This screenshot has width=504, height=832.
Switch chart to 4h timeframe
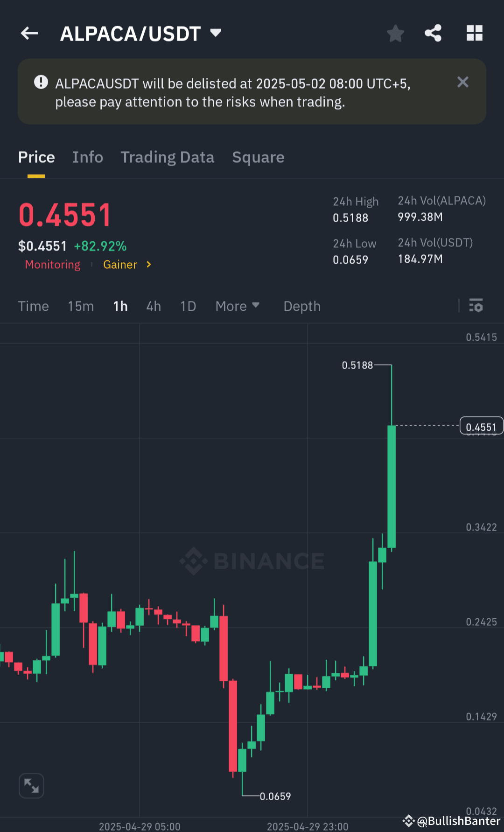[153, 306]
